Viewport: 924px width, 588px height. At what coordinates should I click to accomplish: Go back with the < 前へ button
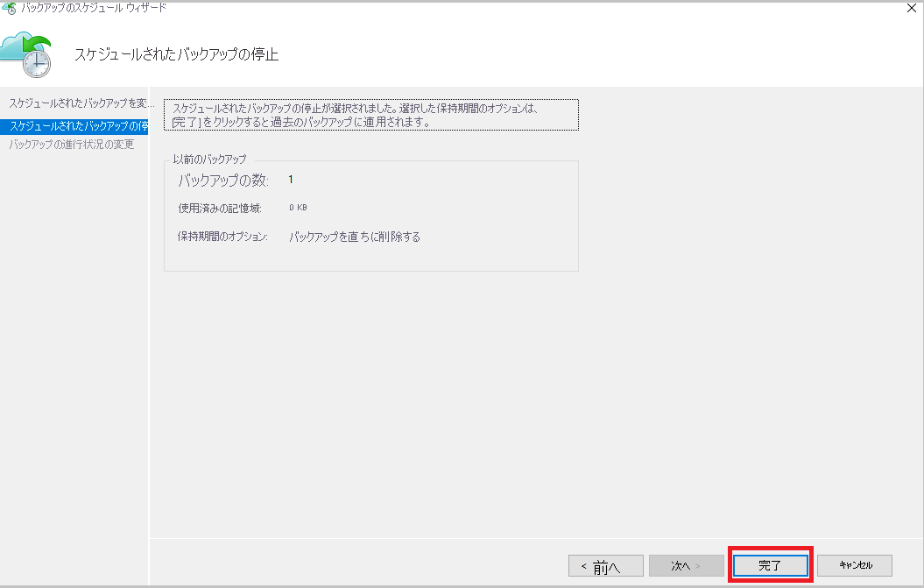click(606, 565)
